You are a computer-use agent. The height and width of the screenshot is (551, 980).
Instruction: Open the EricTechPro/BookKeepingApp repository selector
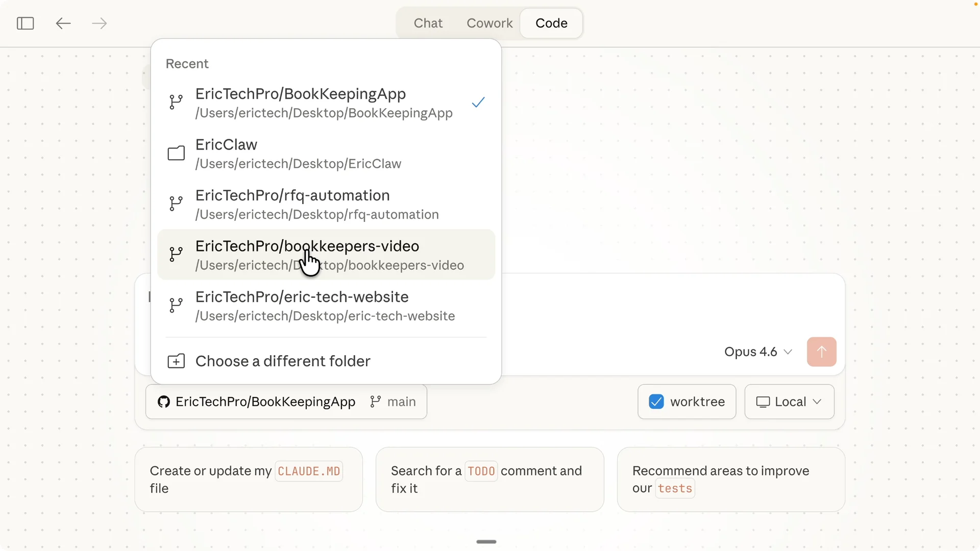pyautogui.click(x=265, y=402)
